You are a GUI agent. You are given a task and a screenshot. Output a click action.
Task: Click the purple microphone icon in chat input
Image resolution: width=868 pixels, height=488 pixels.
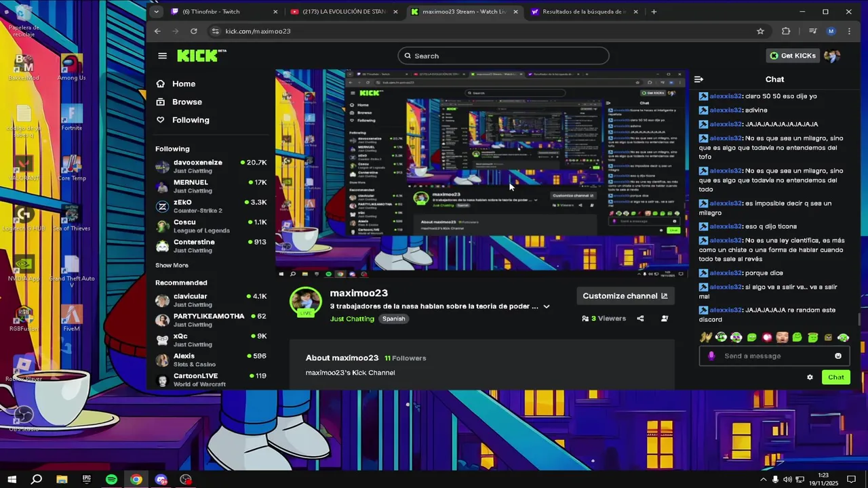[711, 356]
